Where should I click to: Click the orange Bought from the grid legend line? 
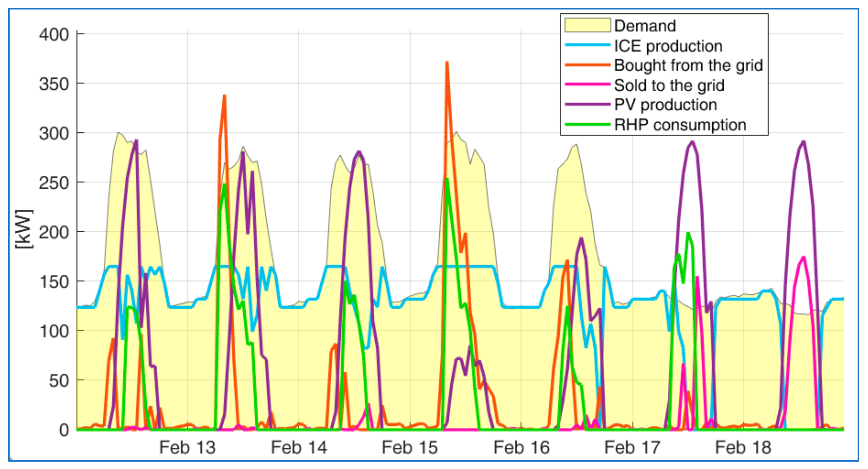587,65
